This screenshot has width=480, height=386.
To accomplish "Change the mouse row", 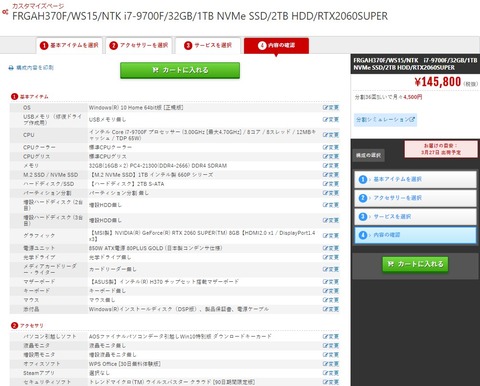I will pos(331,300).
